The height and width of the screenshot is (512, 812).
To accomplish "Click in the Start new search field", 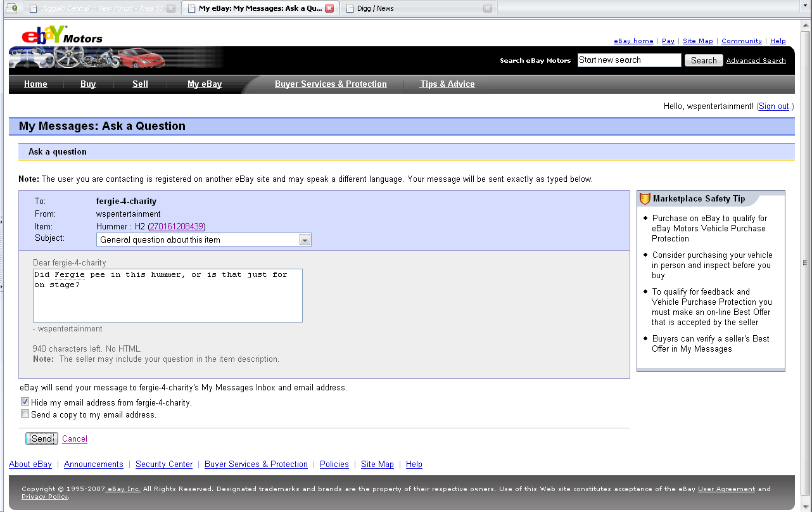I will [x=629, y=60].
